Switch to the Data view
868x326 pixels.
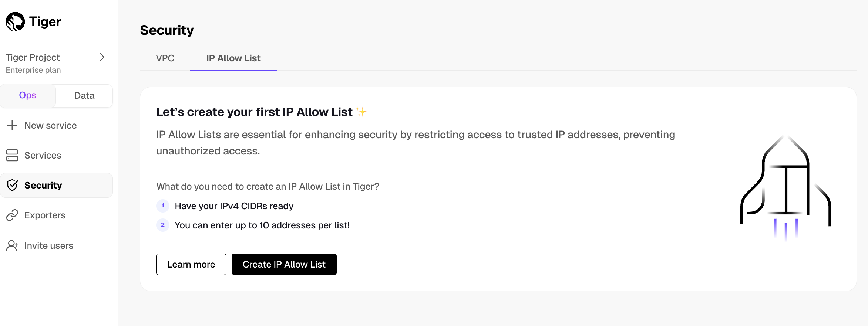click(84, 95)
